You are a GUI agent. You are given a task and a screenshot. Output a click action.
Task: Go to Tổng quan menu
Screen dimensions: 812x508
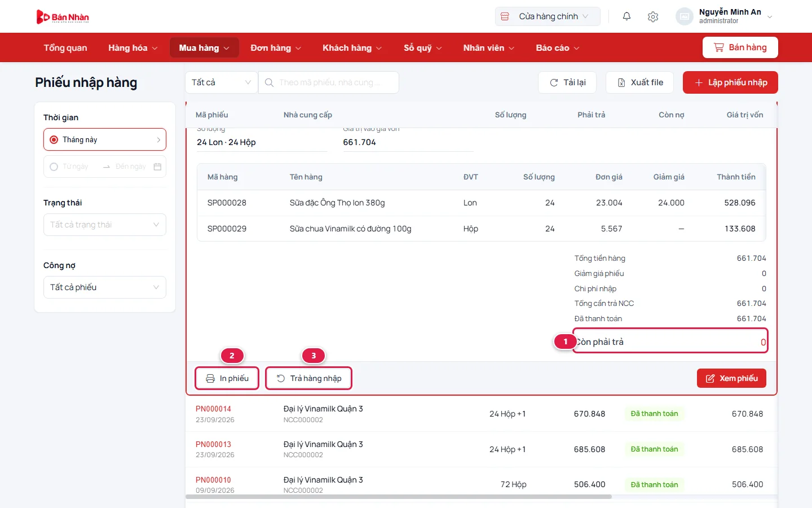[x=65, y=48]
